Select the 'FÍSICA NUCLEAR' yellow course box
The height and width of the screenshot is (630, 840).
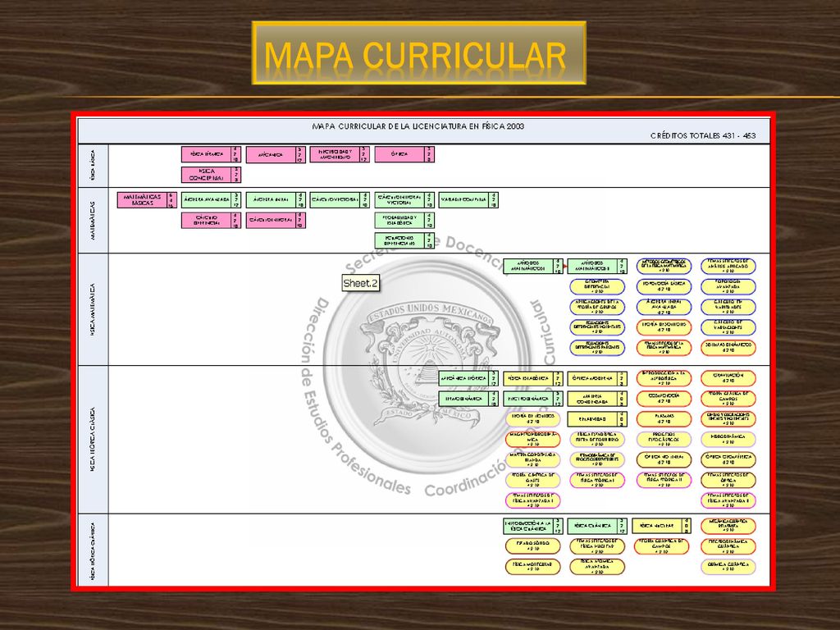pyautogui.click(x=662, y=527)
